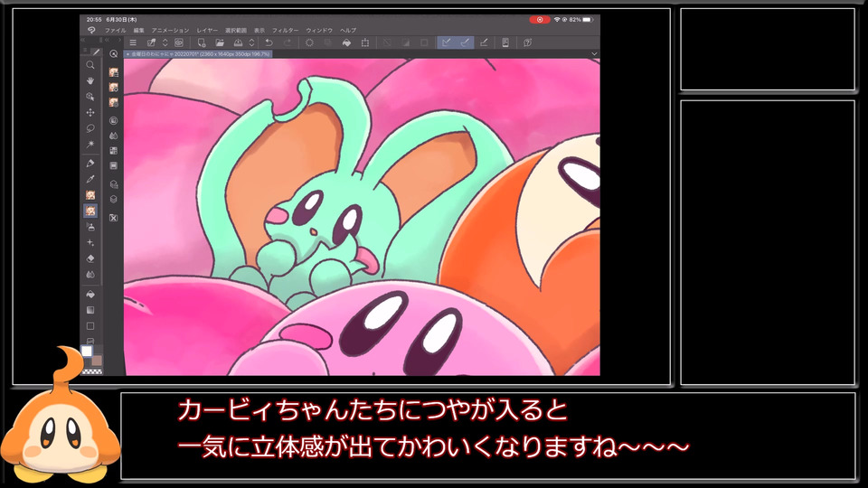Select the Lasso selection tool
This screenshot has height=488, width=868.
[90, 128]
